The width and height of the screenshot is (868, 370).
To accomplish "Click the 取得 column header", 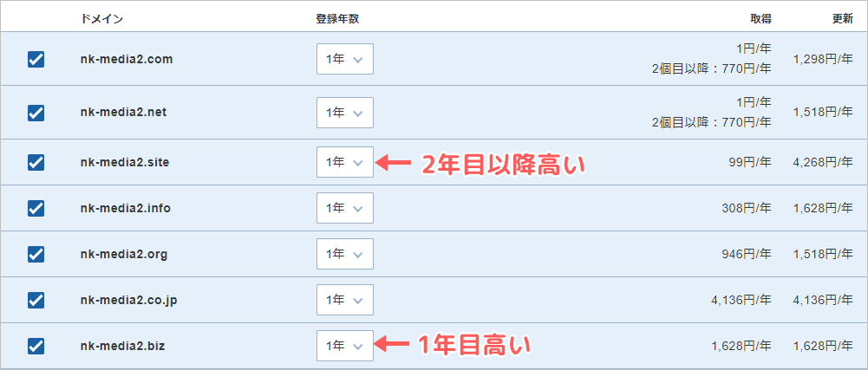I will (x=760, y=18).
